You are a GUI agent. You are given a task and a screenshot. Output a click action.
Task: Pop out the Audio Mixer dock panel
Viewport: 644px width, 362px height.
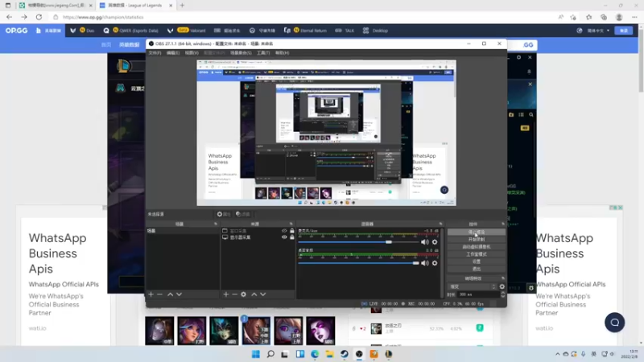[440, 224]
